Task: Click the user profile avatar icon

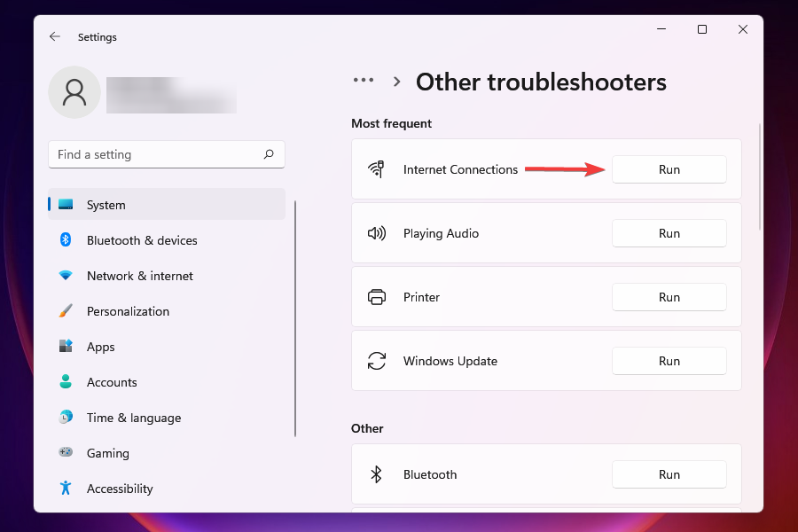Action: point(74,92)
